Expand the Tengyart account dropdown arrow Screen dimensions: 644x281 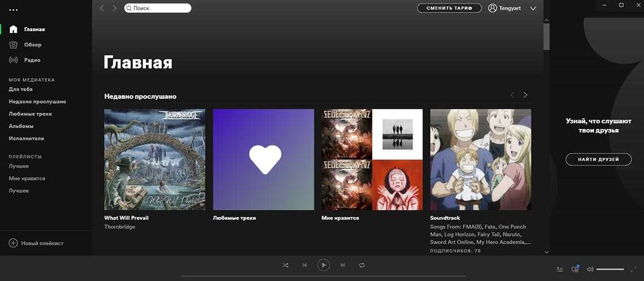pos(533,8)
